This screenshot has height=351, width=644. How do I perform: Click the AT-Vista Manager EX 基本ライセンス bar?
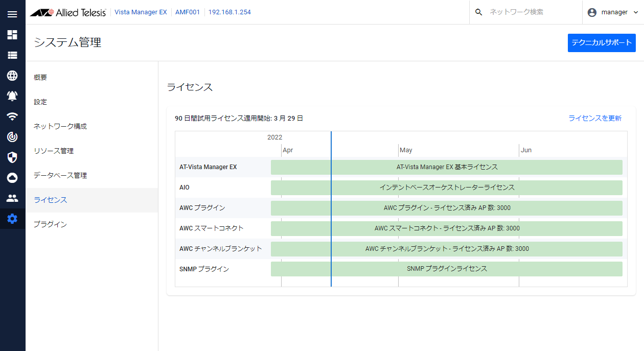[447, 167]
